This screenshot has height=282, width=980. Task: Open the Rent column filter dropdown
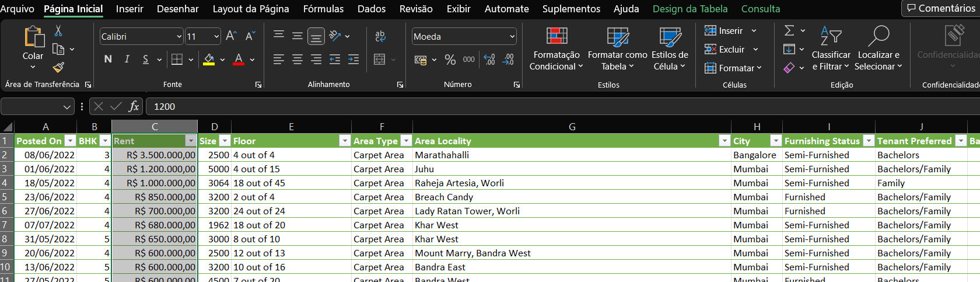tap(191, 141)
